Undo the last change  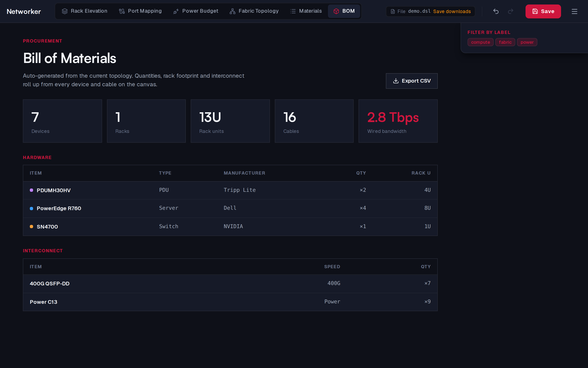(x=496, y=11)
